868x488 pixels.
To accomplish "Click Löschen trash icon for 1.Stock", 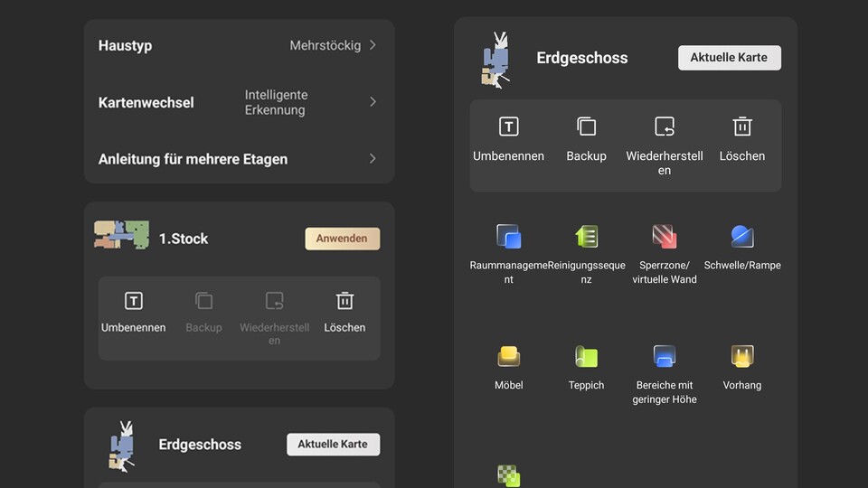I will 344,301.
